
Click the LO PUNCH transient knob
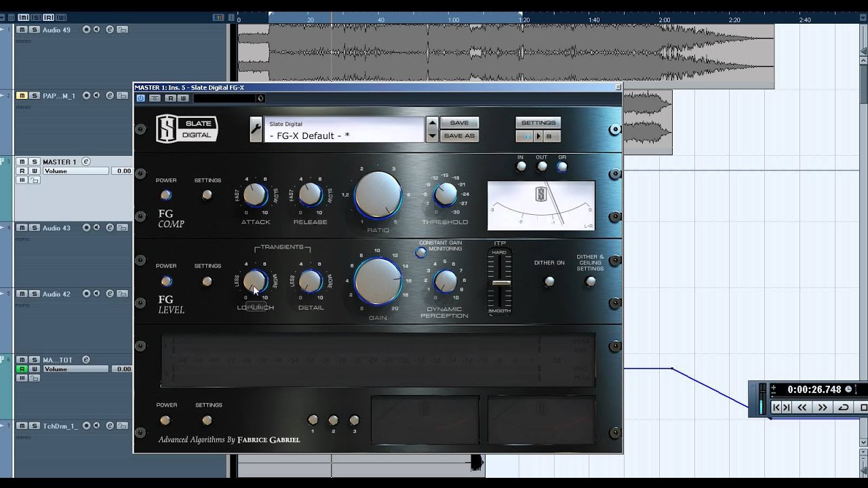pyautogui.click(x=255, y=281)
